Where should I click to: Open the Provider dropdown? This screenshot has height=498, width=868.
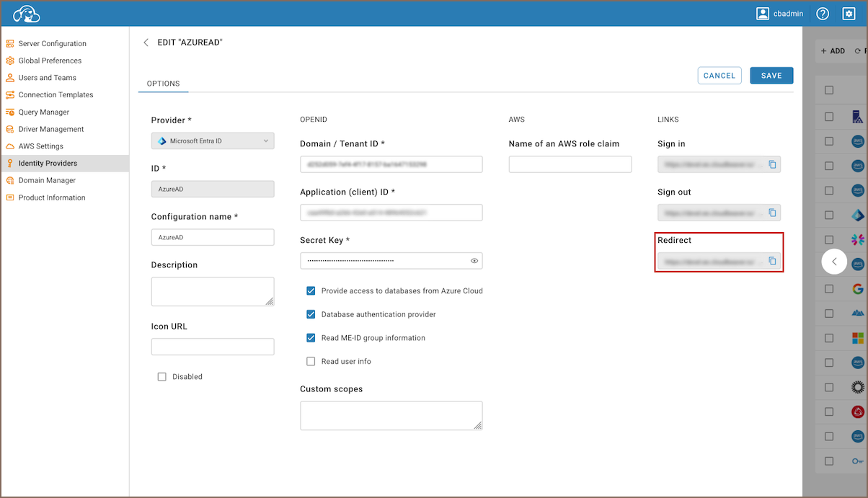[213, 141]
